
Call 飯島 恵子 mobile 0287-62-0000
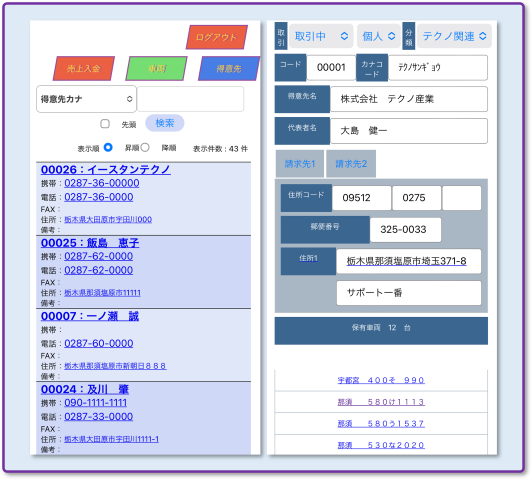99,256
